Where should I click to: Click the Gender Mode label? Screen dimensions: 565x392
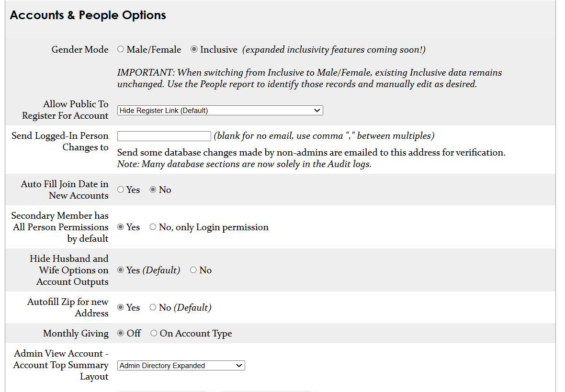[x=79, y=49]
